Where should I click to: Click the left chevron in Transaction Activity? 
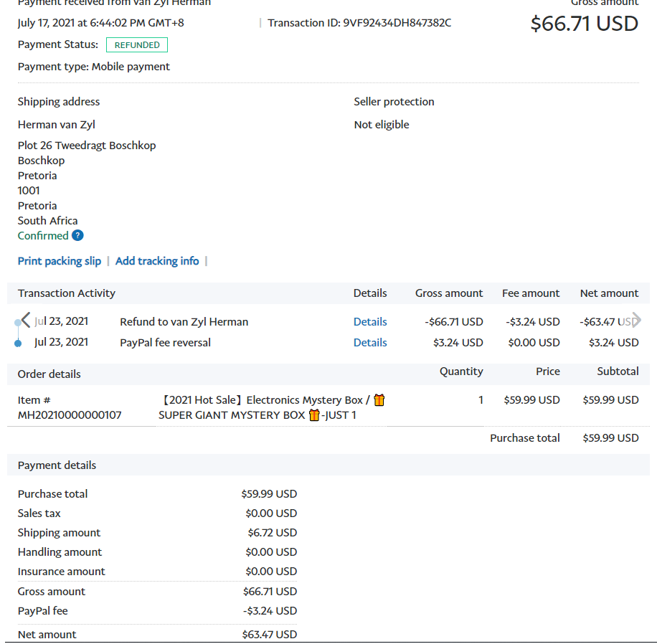tap(26, 320)
